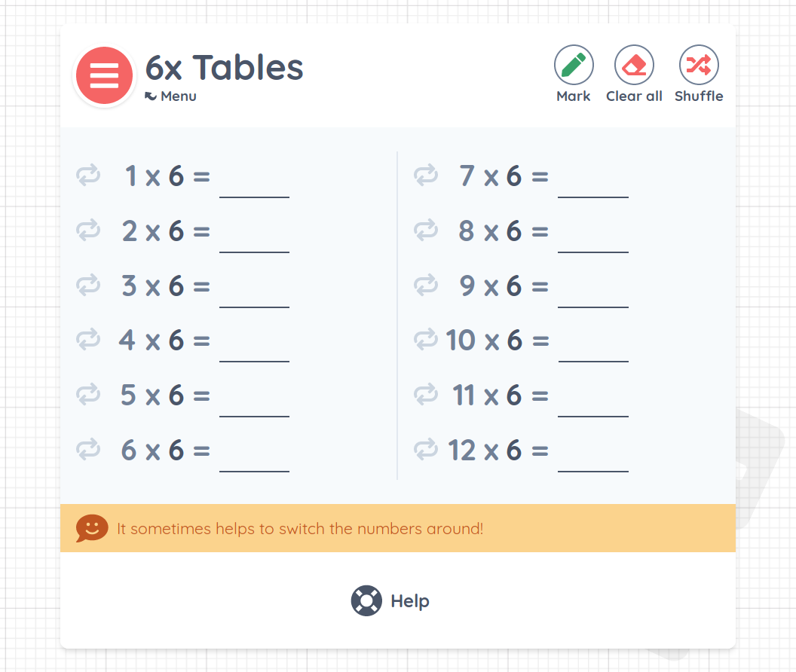This screenshot has height=672, width=796.
Task: Click the eraser Clear all icon
Action: click(x=634, y=65)
